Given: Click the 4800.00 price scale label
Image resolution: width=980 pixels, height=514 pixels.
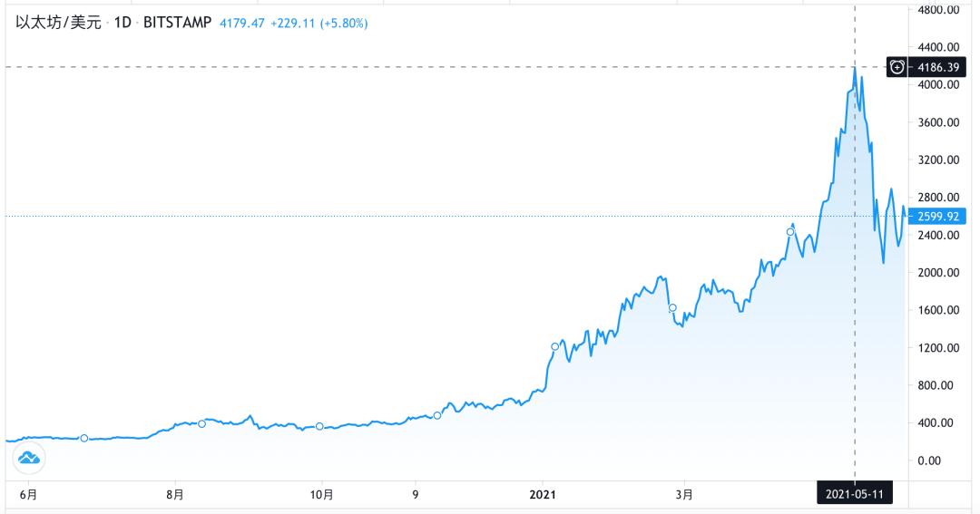Looking at the screenshot, I should (x=938, y=10).
